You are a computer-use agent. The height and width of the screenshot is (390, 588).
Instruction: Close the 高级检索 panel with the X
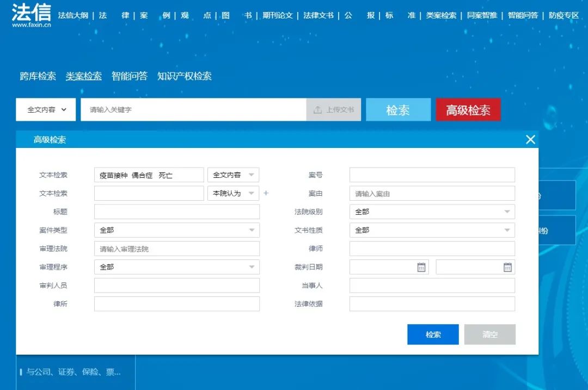click(x=530, y=140)
